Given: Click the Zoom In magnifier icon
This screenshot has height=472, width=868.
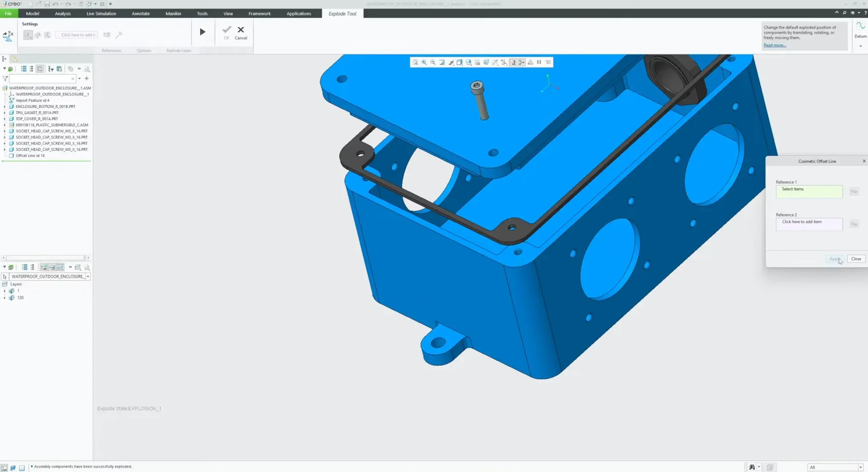Looking at the screenshot, I should click(424, 62).
